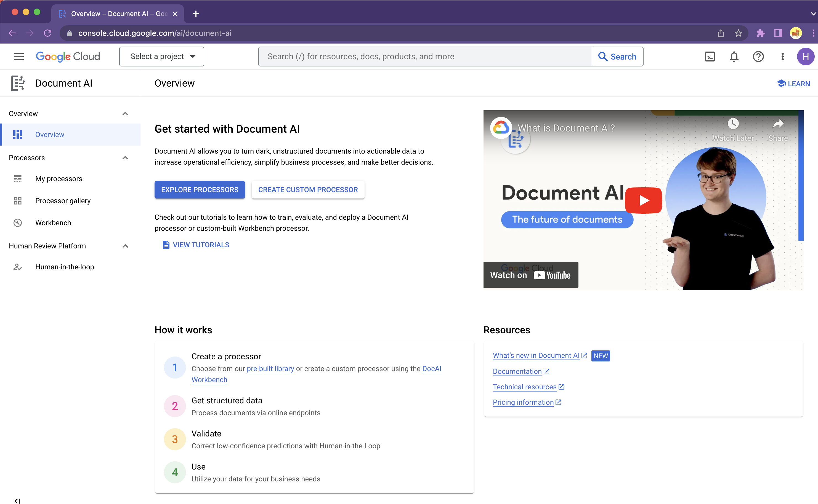Click the Workbench clock icon

coord(18,222)
